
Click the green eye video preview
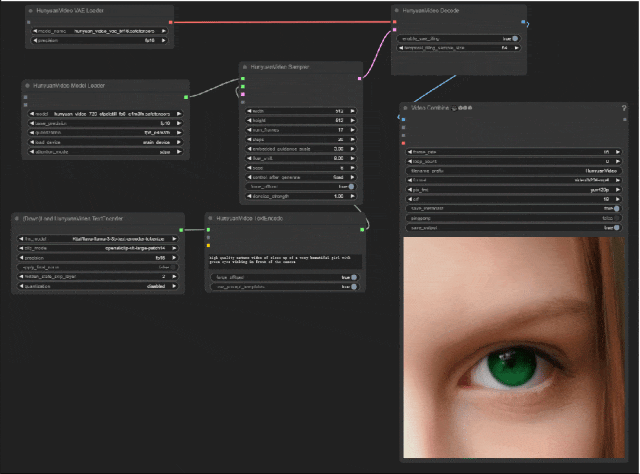click(514, 347)
